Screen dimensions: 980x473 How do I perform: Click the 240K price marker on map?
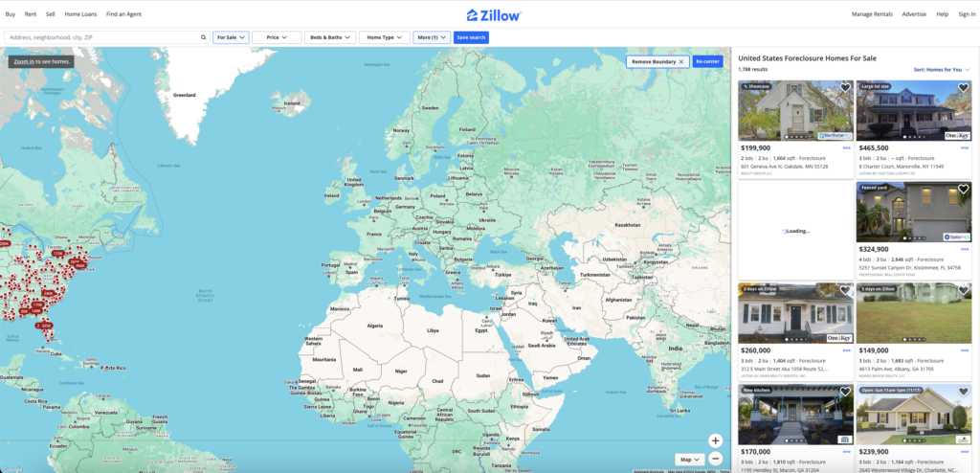click(x=49, y=293)
